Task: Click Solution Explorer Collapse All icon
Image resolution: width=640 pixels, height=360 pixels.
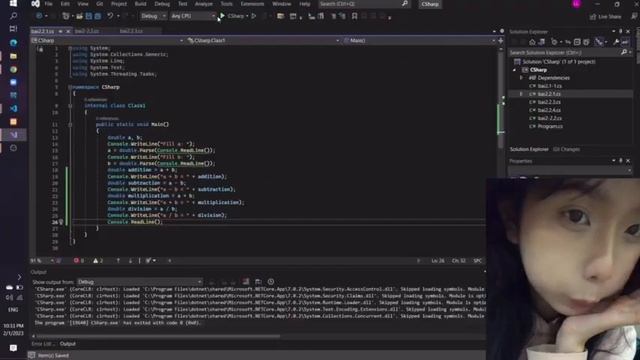Action: click(577, 42)
